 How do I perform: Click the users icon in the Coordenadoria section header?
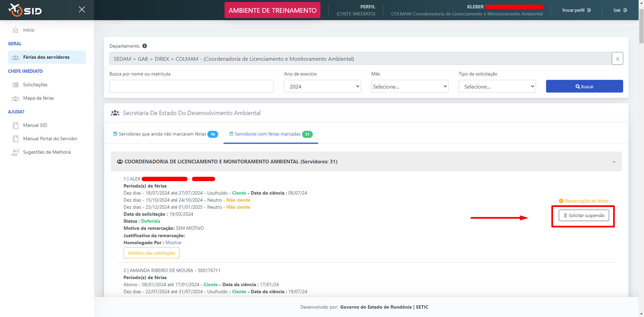tap(120, 162)
